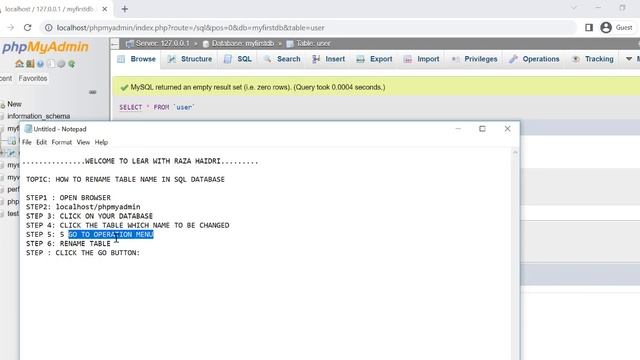The height and width of the screenshot is (360, 640).
Task: Click the log out icon beside Home
Action: click(30, 64)
